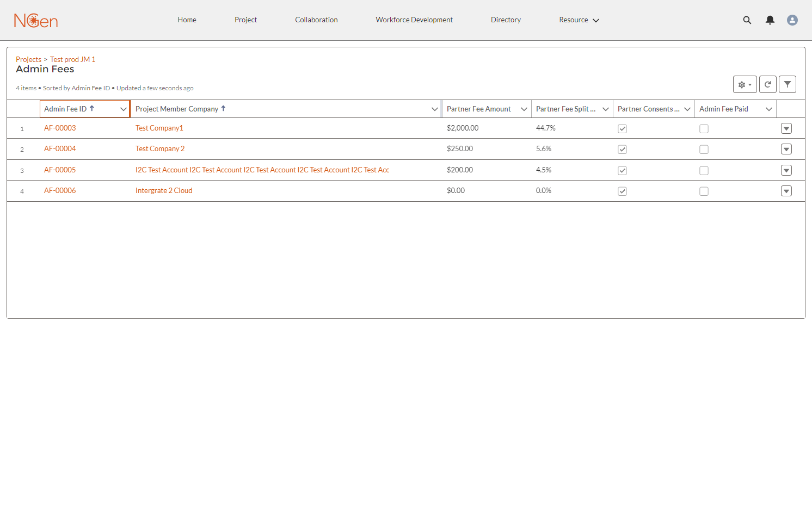Sort by Project Member Company header

click(x=177, y=109)
